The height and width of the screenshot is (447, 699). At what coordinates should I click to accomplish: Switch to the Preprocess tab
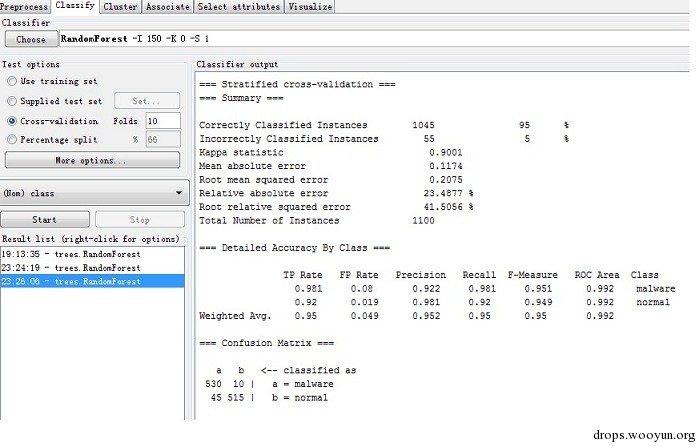[x=24, y=7]
